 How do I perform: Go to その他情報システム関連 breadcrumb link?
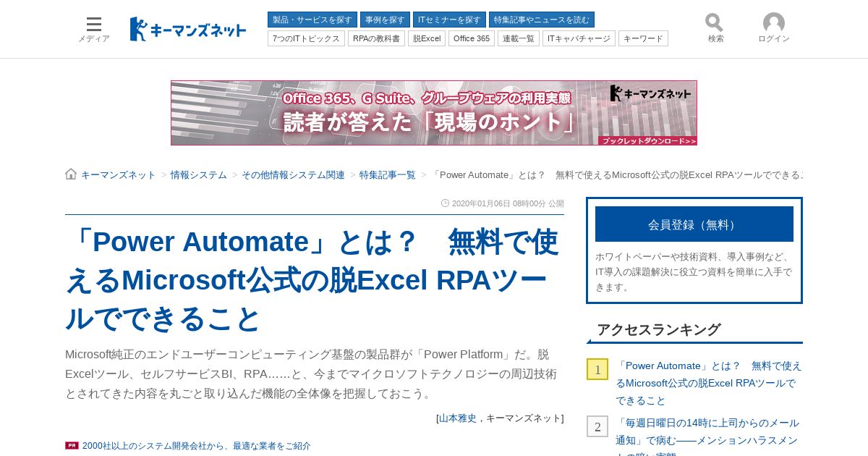click(x=293, y=175)
